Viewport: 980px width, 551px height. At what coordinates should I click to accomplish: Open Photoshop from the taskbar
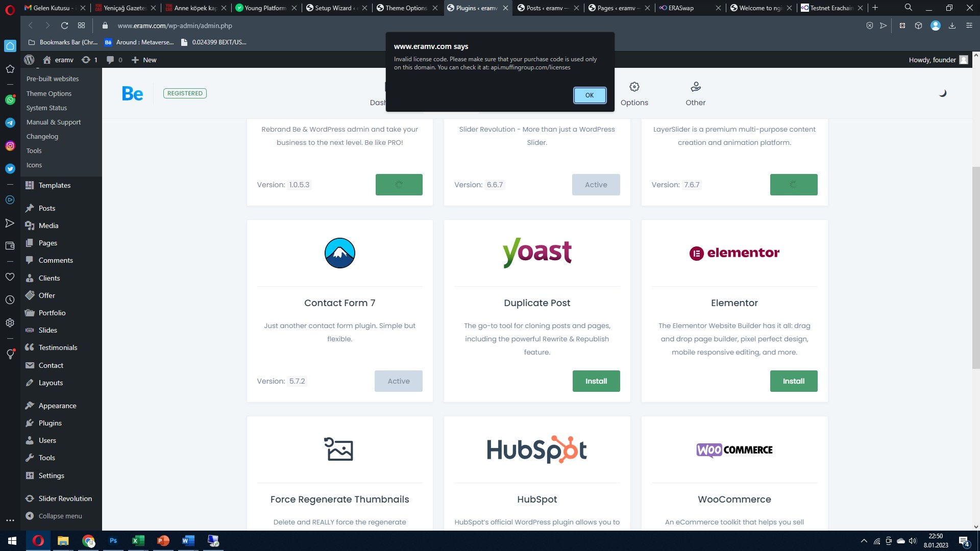click(x=113, y=541)
